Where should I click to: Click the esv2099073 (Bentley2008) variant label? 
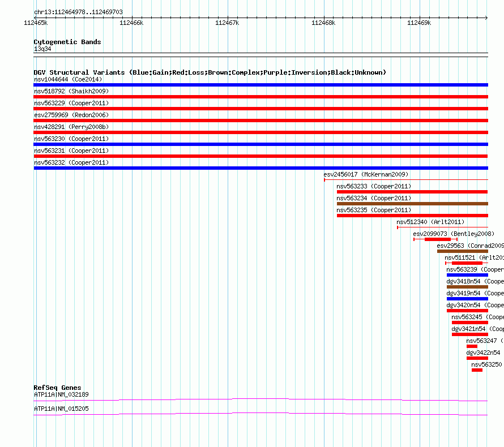(x=454, y=234)
